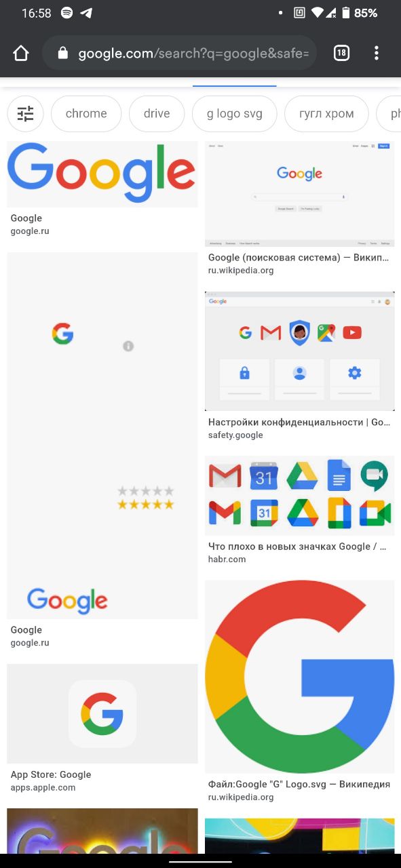
Task: Open the Файл:Google "G" Logo.svg Википедия link
Action: pos(299,784)
